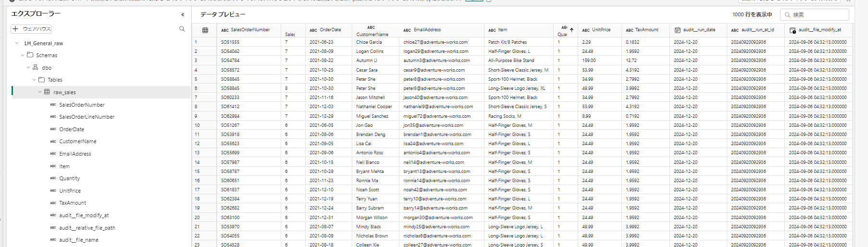Click the dbo schema icon
868x247 pixels.
click(x=36, y=67)
